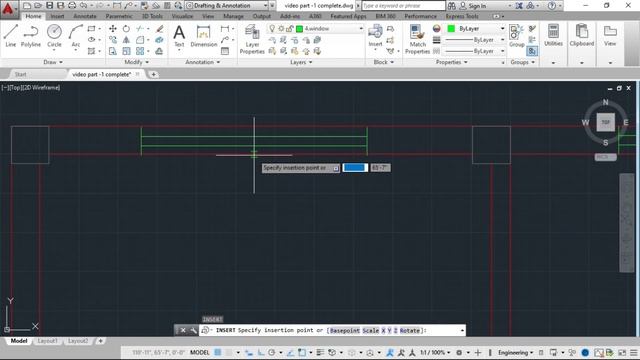
Task: Choose the Scale option in command line
Action: [371, 330]
